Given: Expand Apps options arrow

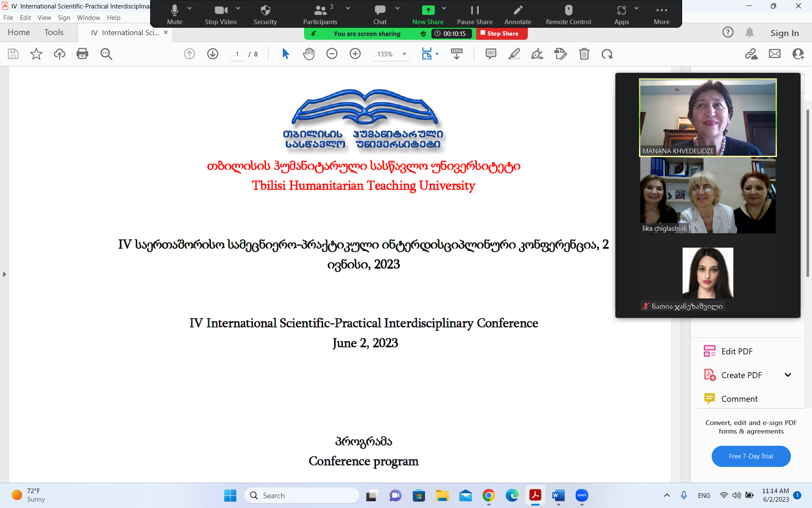Looking at the screenshot, I should coord(636,8).
